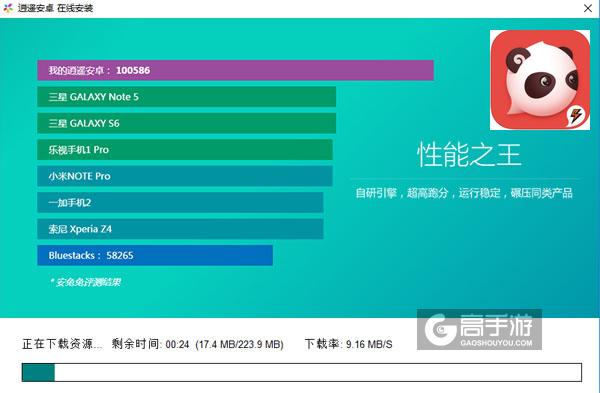The image size is (600, 393).
Task: Select the Bluestacks 58265 bar
Action: click(155, 255)
